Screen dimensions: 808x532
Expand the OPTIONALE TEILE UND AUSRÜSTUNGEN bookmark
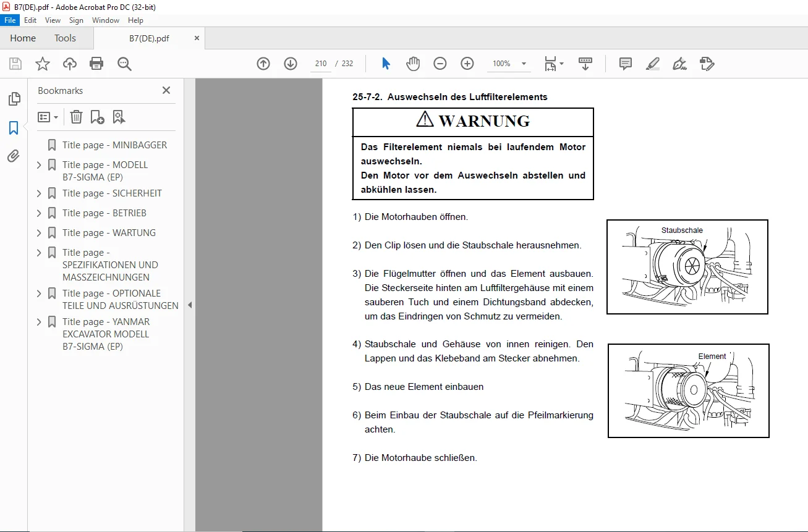click(x=39, y=293)
